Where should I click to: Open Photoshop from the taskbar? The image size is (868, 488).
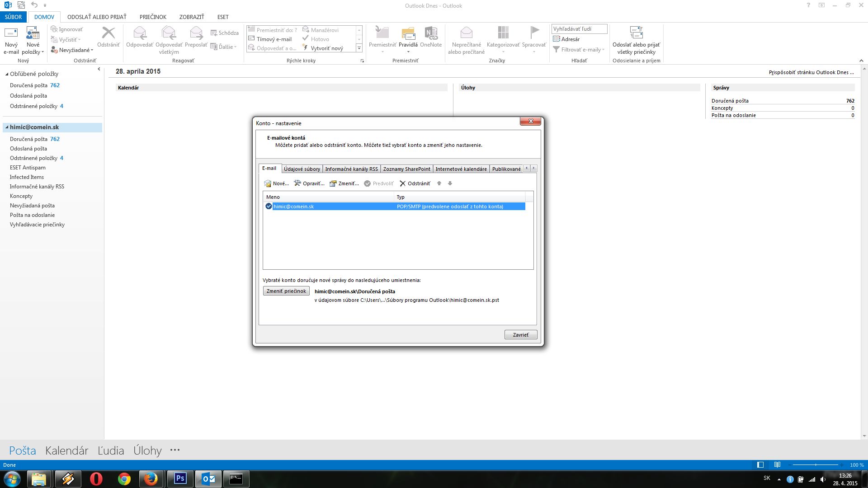tap(180, 479)
